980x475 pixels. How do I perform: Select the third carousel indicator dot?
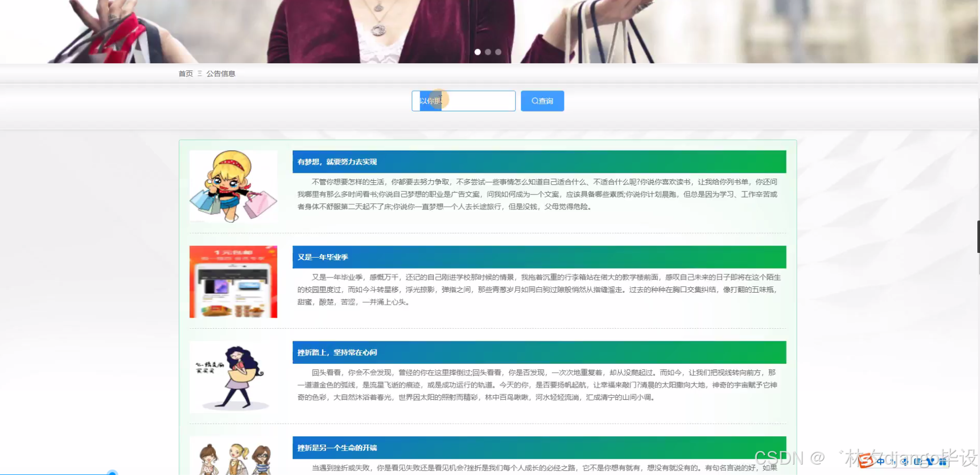point(498,52)
